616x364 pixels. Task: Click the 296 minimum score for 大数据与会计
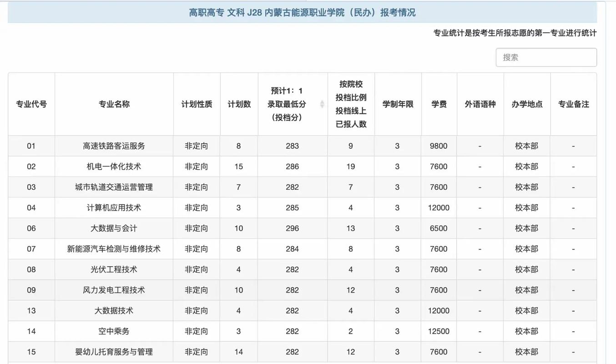click(x=293, y=228)
